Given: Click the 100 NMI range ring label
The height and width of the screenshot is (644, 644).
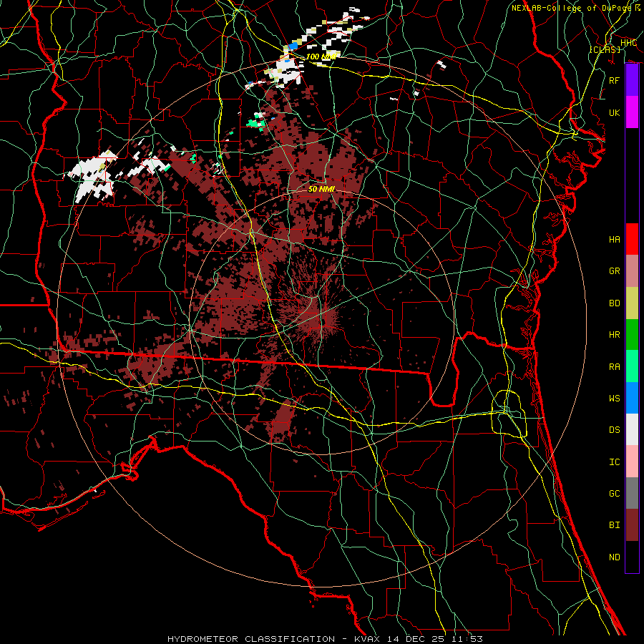Looking at the screenshot, I should point(321,57).
